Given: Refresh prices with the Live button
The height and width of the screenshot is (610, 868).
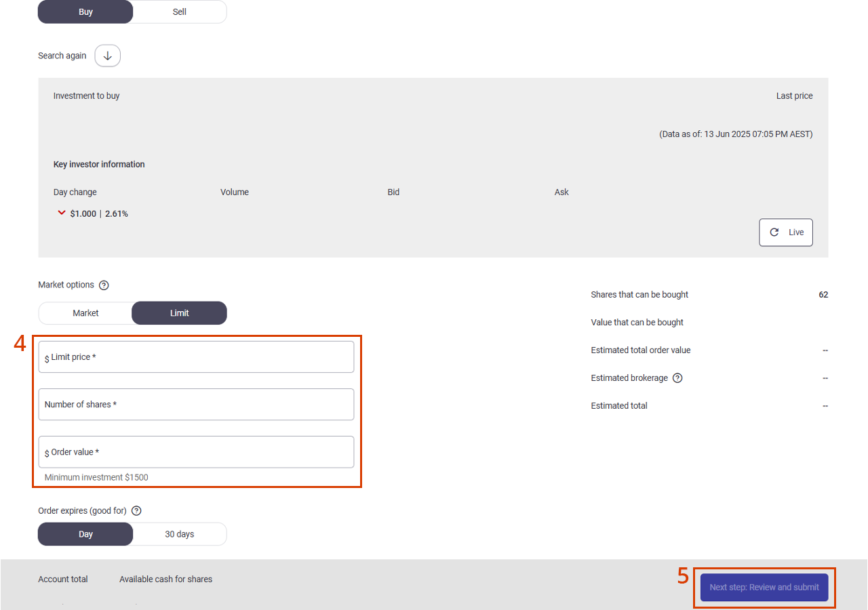Looking at the screenshot, I should (785, 232).
